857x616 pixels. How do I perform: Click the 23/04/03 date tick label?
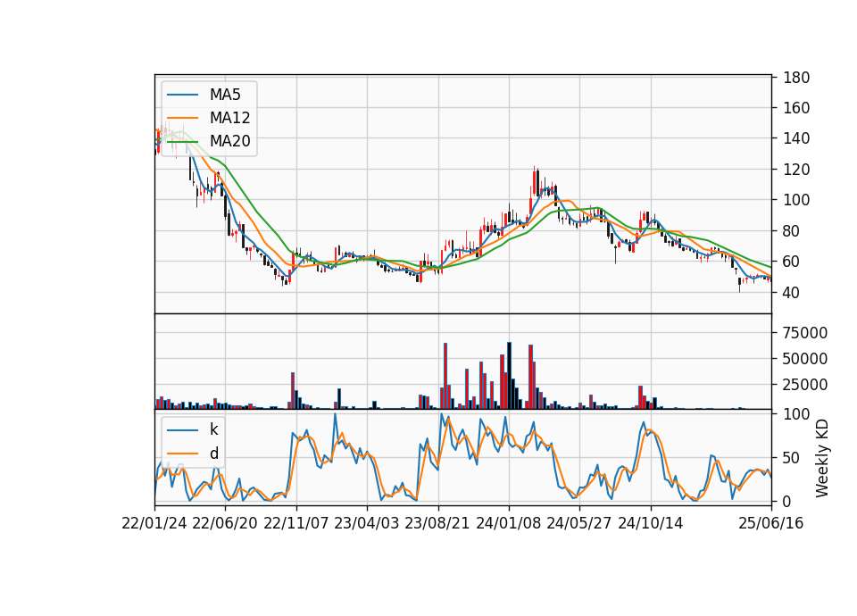pos(367,523)
